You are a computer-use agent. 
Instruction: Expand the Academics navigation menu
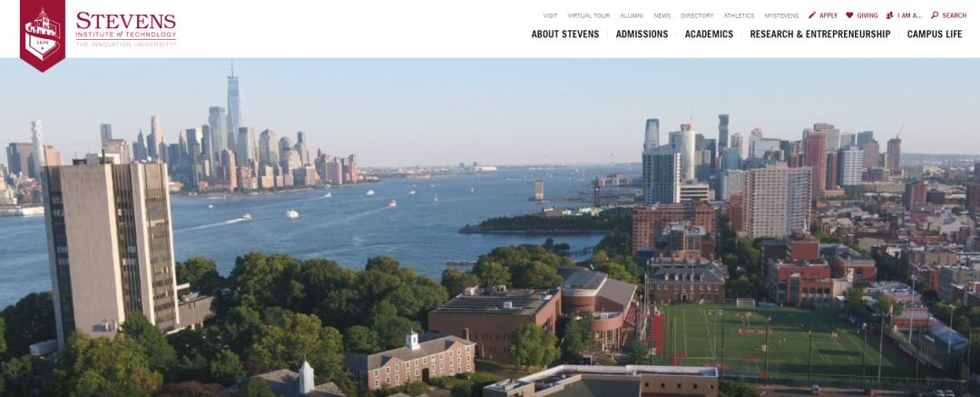click(x=709, y=35)
